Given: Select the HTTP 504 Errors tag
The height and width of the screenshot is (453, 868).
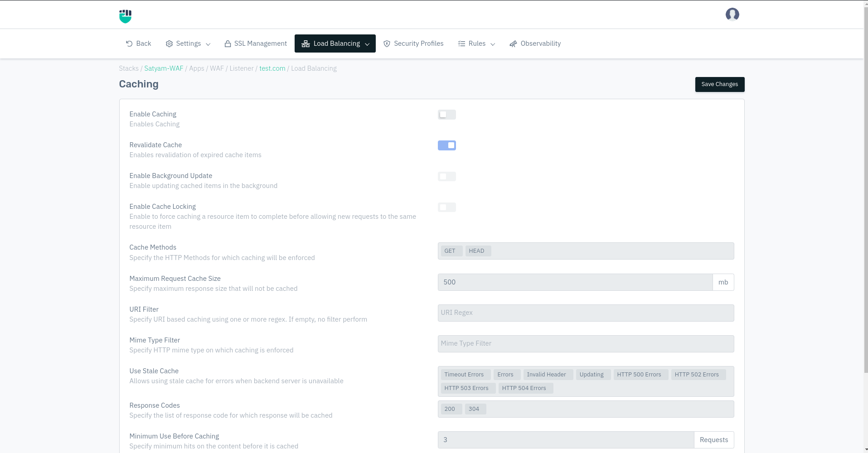Looking at the screenshot, I should click(x=526, y=388).
